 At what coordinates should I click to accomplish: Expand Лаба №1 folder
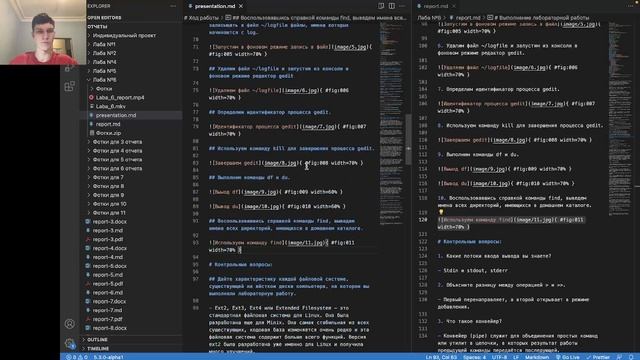pyautogui.click(x=104, y=44)
